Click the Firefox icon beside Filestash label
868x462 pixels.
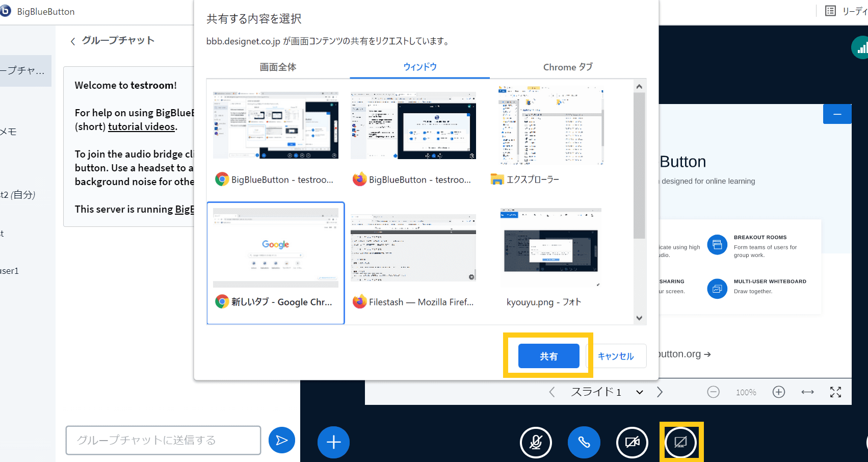[359, 302]
